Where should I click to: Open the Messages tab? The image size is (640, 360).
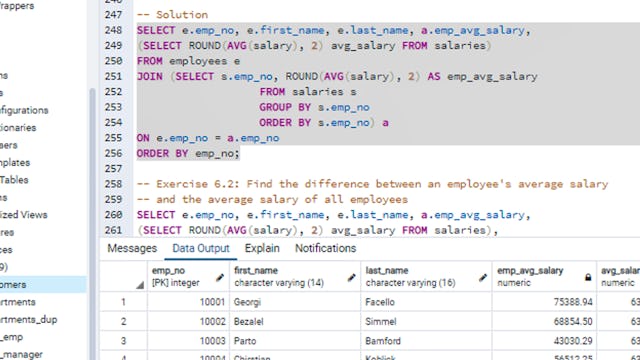click(132, 248)
